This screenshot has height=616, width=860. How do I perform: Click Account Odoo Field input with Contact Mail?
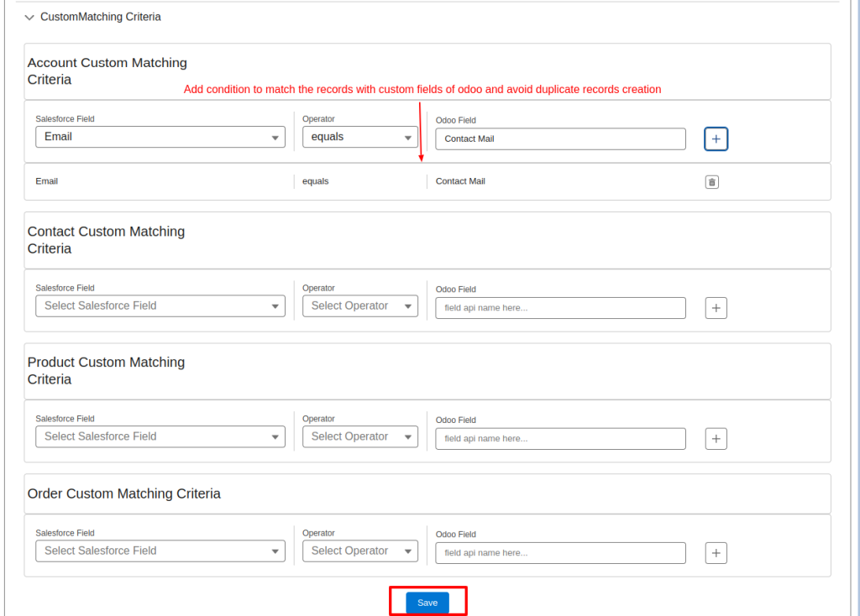[x=560, y=138]
